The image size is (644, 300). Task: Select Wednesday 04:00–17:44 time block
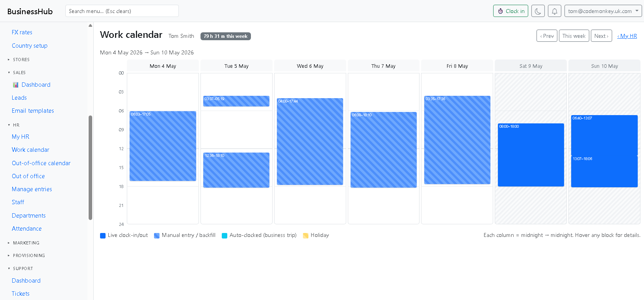click(x=310, y=142)
